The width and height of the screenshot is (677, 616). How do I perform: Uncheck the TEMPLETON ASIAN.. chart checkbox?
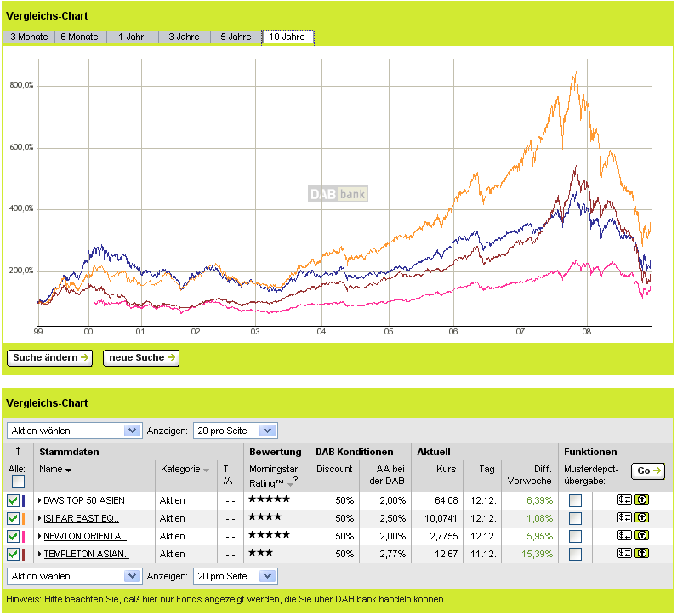pyautogui.click(x=14, y=556)
